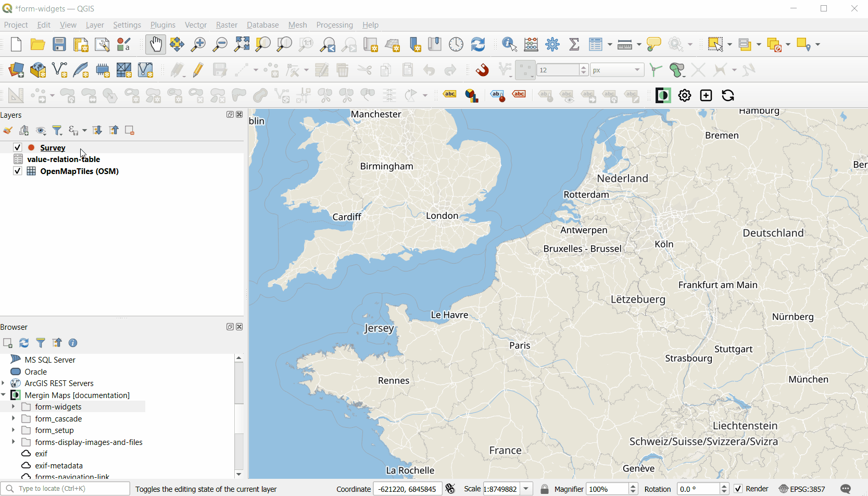This screenshot has height=496, width=868.
Task: Toggle the Render checkbox in status bar
Action: (x=738, y=489)
